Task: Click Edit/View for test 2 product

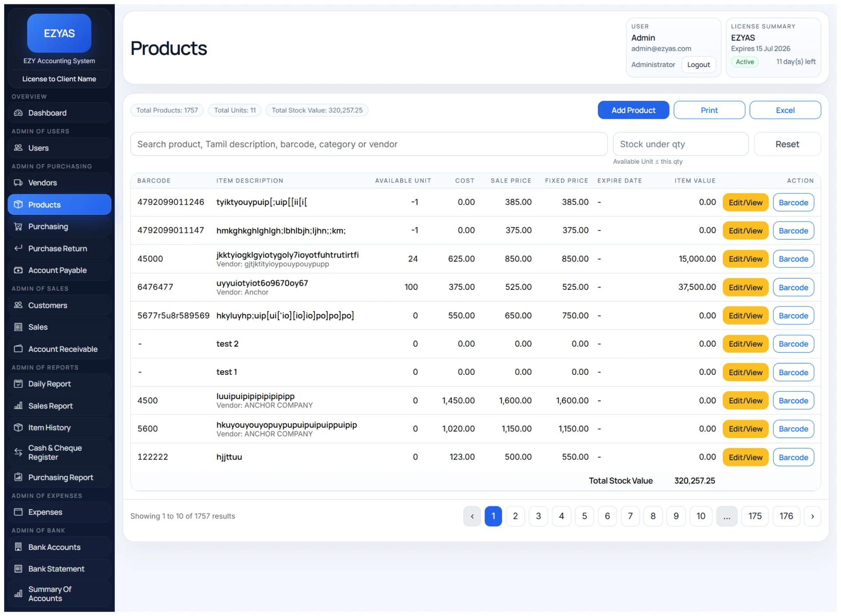Action: [746, 344]
